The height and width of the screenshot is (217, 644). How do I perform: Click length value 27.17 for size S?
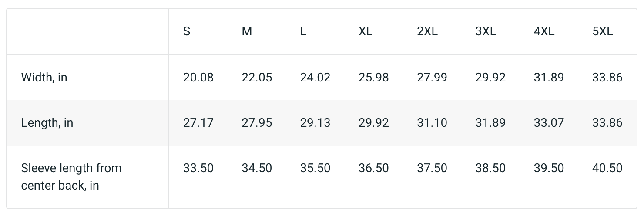[x=198, y=123]
